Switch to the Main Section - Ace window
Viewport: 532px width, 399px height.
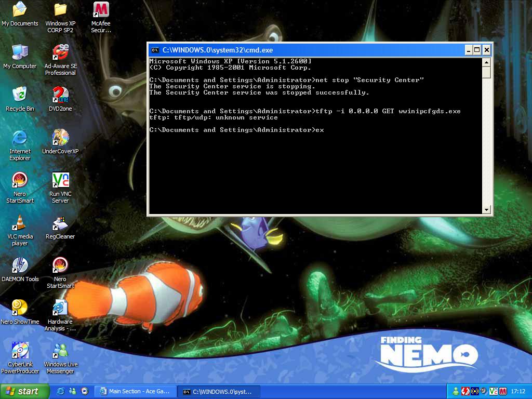135,391
